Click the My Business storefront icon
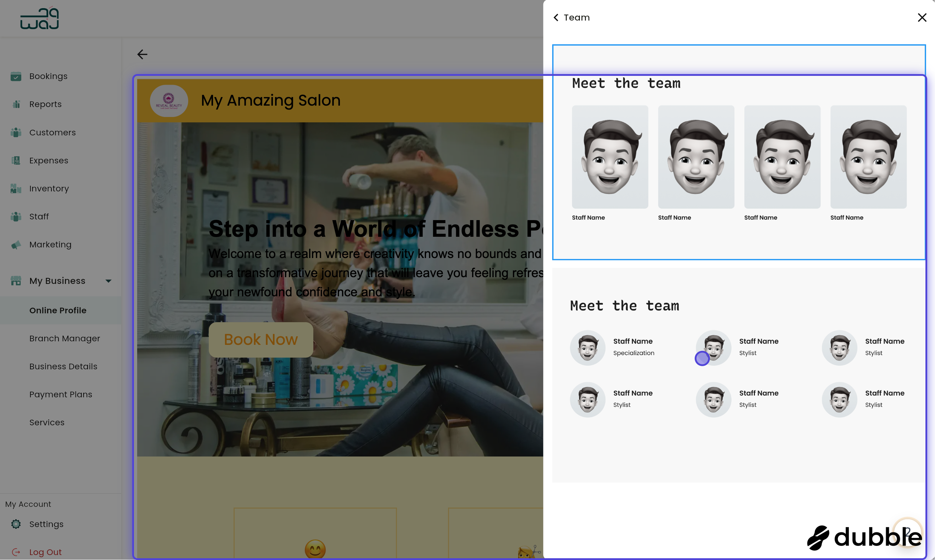Viewport: 935px width, 560px height. tap(16, 280)
